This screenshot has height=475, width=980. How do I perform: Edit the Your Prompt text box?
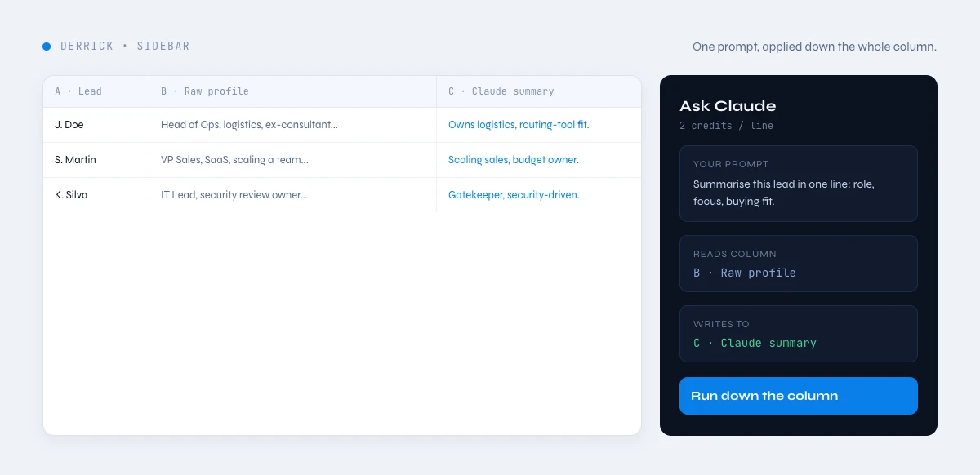point(798,184)
